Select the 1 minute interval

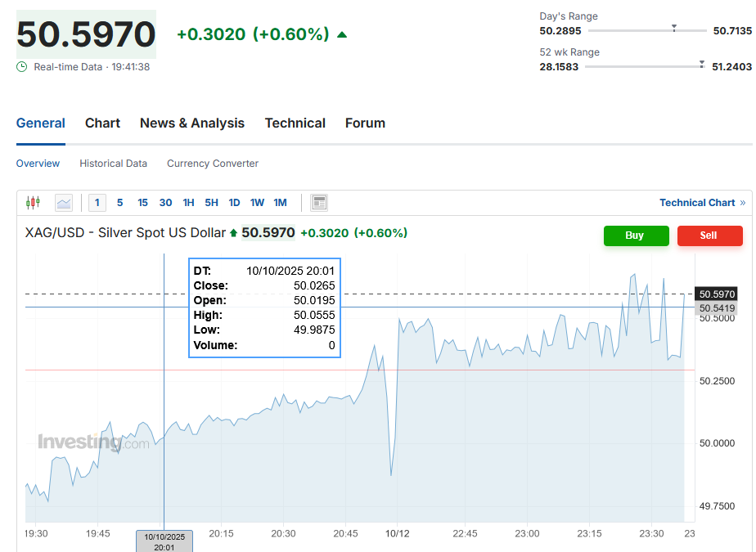pyautogui.click(x=97, y=203)
